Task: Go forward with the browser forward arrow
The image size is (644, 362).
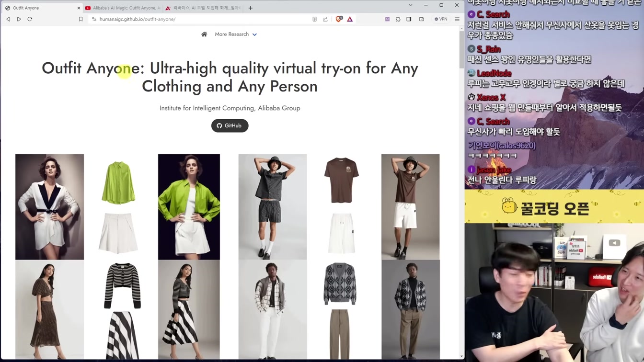Action: [x=19, y=19]
